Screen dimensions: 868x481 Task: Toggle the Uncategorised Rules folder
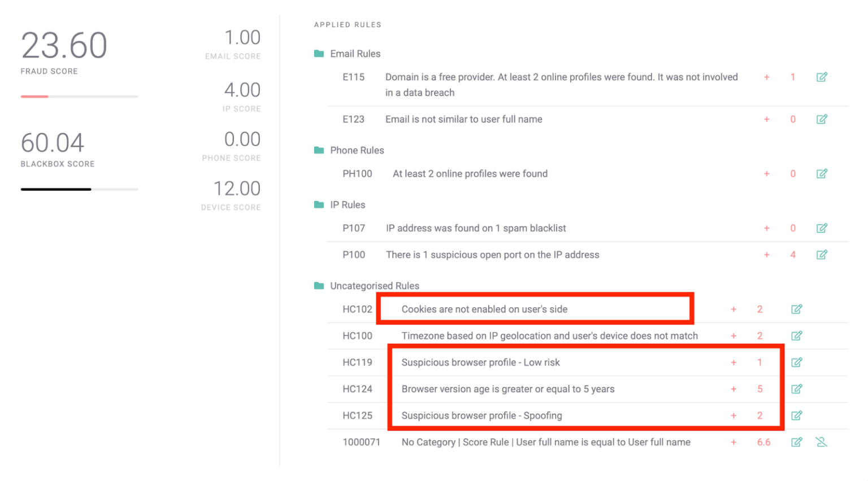[319, 286]
